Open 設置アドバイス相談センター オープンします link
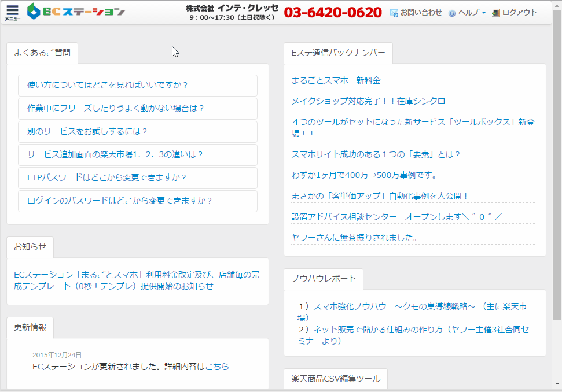Screen dimensions: 562x392 coord(397,217)
